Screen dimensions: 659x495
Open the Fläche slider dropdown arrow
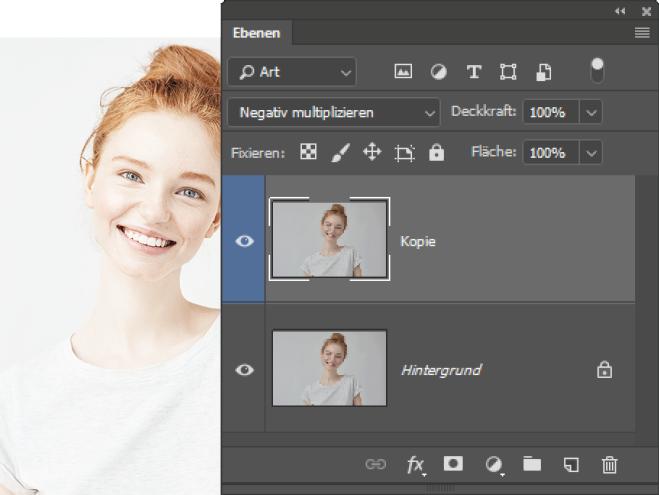(591, 152)
